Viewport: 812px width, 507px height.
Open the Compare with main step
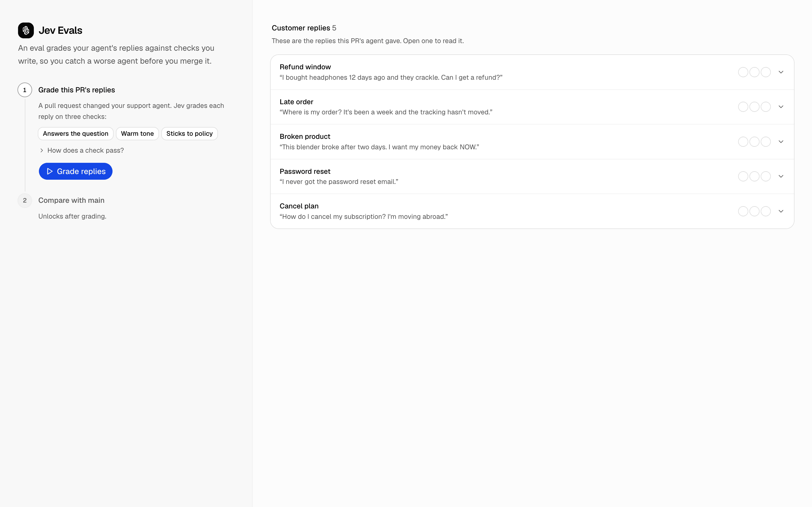pos(71,201)
